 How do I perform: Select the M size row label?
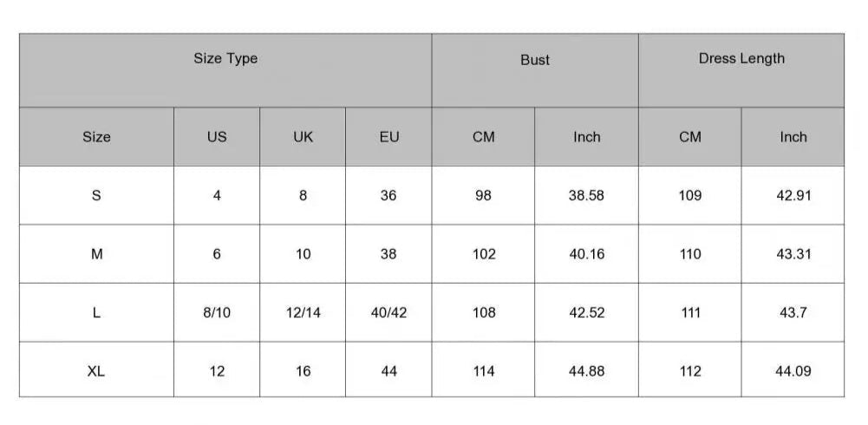click(x=96, y=254)
